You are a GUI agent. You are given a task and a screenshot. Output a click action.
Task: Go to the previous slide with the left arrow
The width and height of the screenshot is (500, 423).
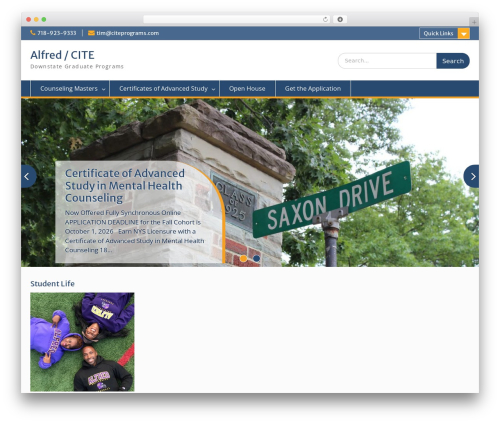pyautogui.click(x=28, y=176)
